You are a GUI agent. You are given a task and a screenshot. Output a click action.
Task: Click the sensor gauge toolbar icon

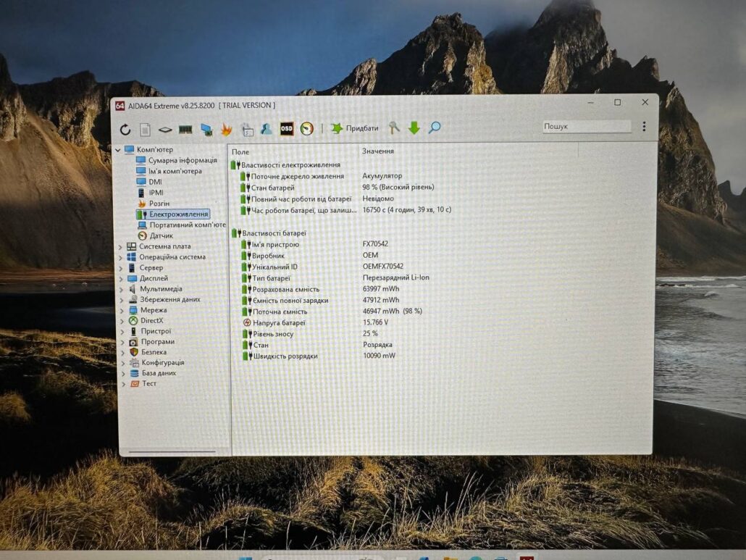pyautogui.click(x=307, y=129)
